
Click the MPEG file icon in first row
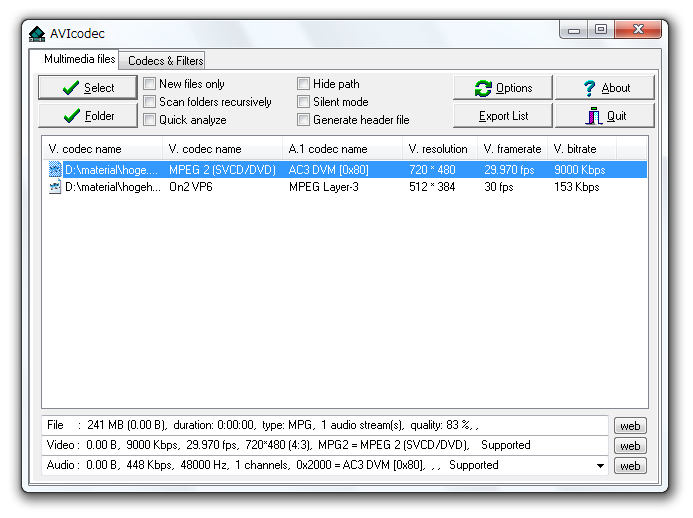tap(55, 169)
